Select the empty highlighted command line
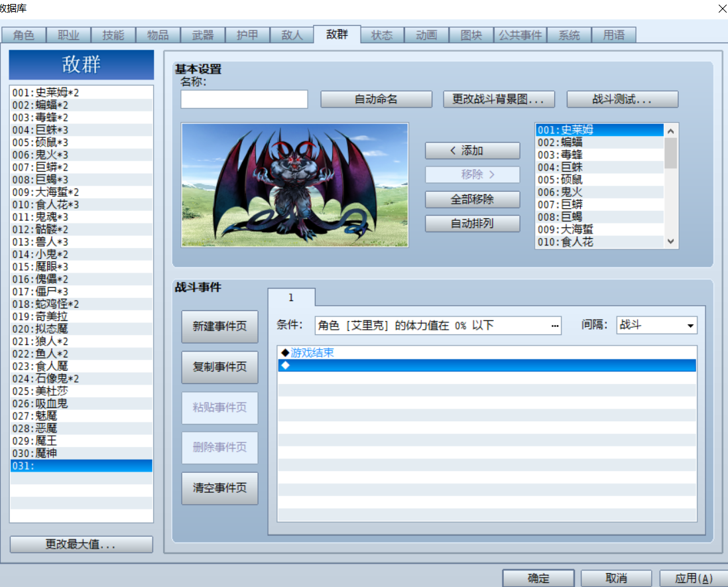This screenshot has height=587, width=728. pos(487,365)
